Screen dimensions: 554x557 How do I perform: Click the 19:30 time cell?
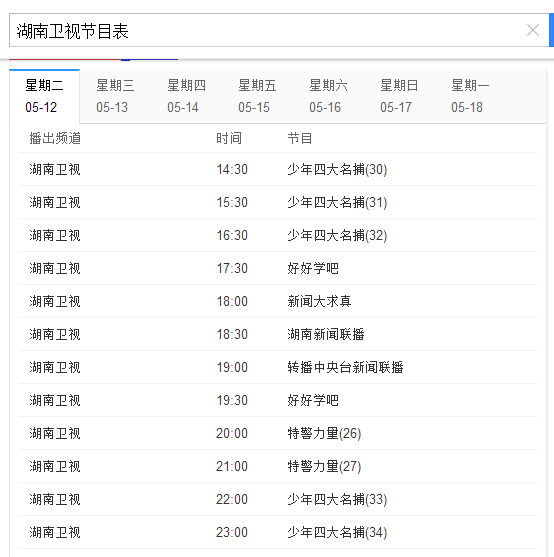[x=232, y=401]
